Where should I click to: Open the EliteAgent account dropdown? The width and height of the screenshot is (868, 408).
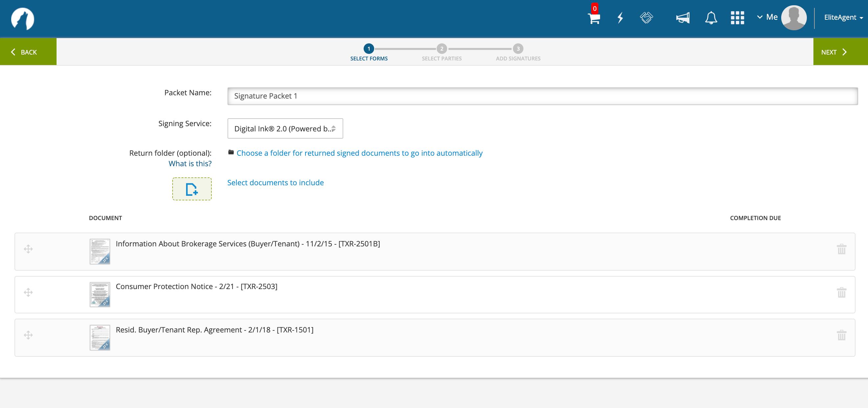tap(843, 17)
